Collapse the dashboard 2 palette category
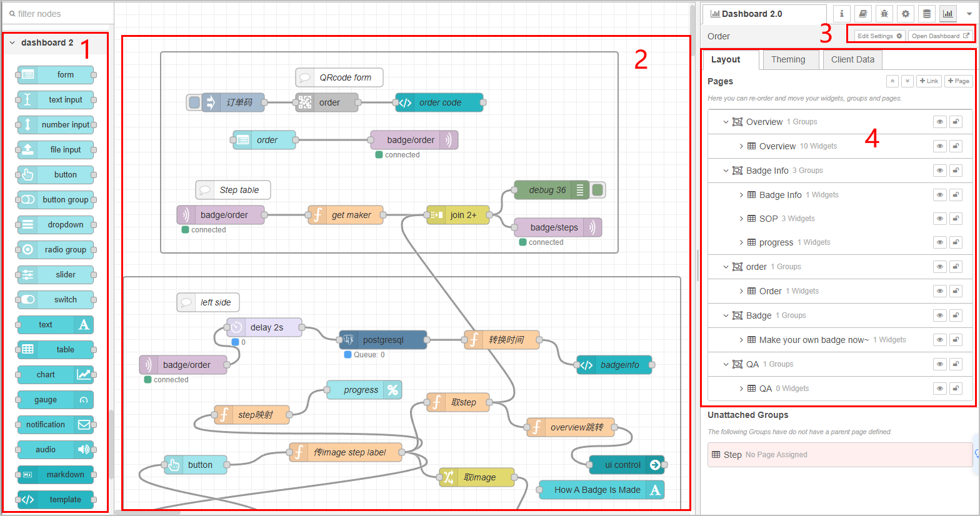Screen dimensions: 980x516 12,42
